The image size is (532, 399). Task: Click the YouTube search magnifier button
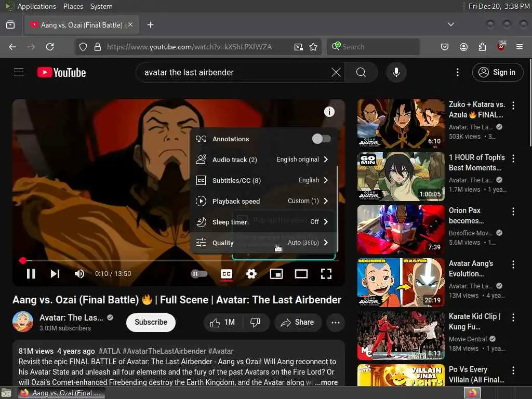361,72
